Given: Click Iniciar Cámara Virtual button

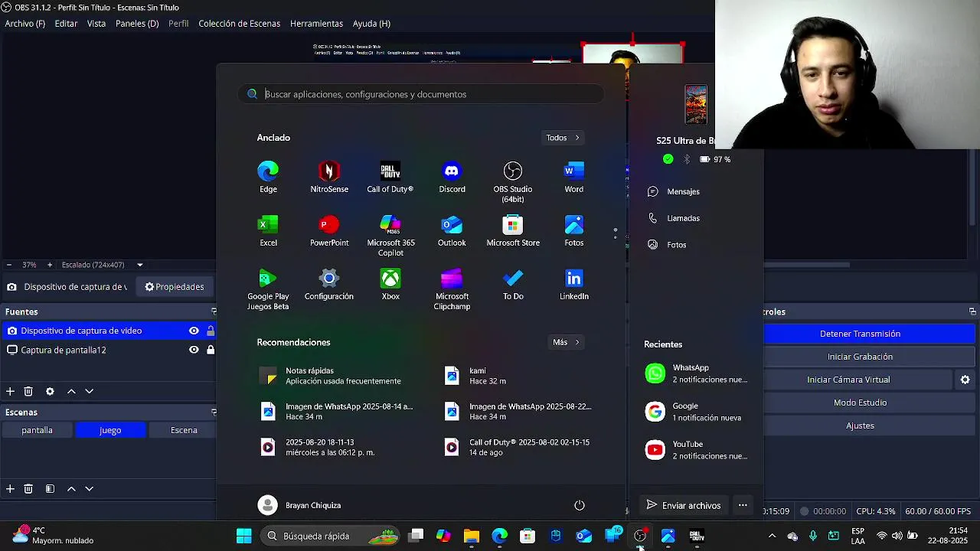Looking at the screenshot, I should tap(848, 380).
